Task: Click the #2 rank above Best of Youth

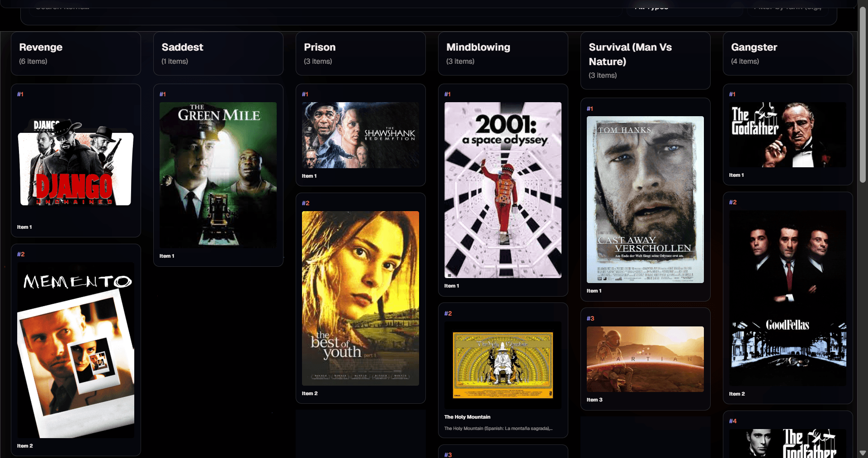Action: click(x=306, y=203)
